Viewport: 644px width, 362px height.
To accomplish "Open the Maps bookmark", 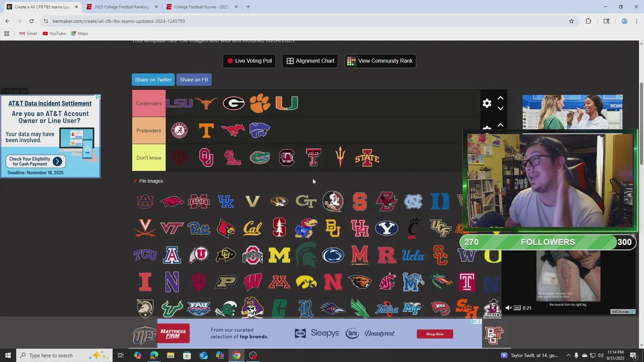I will point(79,33).
